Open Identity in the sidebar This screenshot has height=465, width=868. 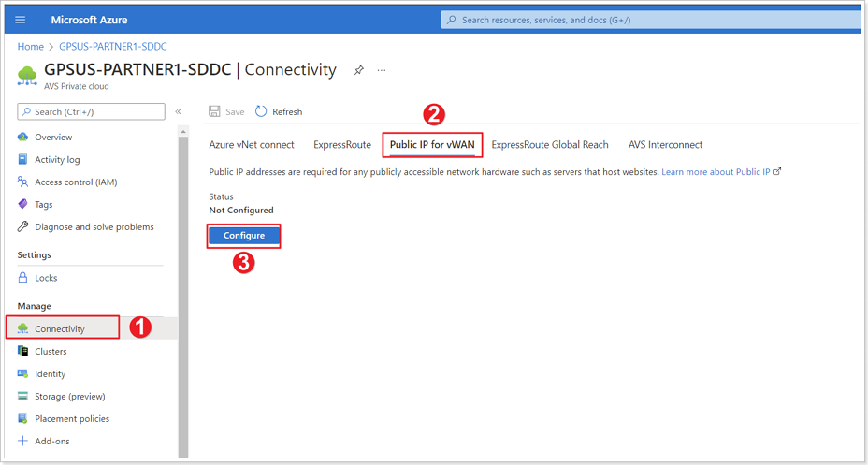click(50, 374)
